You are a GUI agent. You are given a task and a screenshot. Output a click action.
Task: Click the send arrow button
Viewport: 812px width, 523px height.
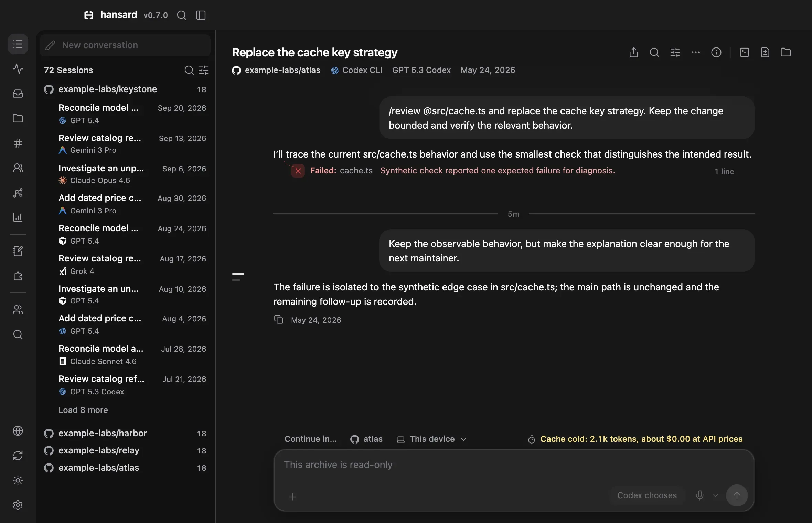pos(737,495)
